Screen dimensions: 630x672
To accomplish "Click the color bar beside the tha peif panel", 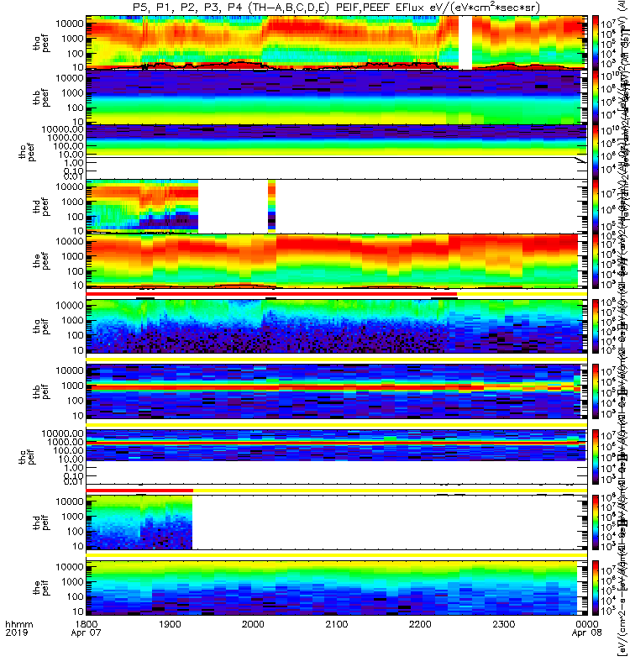I will [x=596, y=326].
